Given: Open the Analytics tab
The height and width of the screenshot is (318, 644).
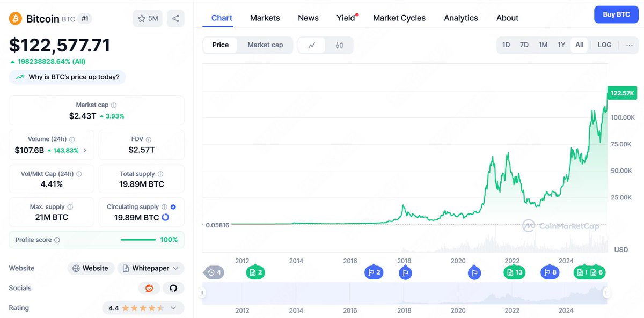Looking at the screenshot, I should click(461, 18).
